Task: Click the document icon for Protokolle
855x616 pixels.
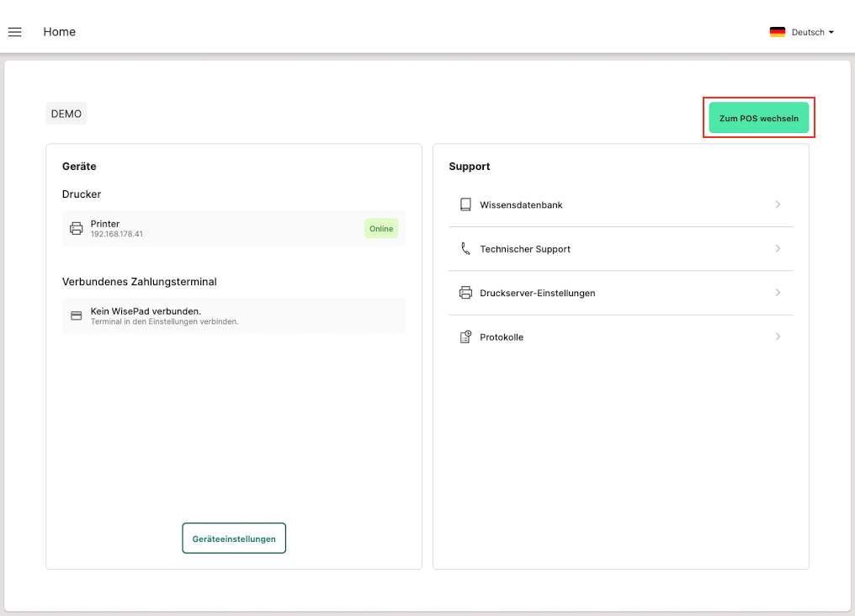Action: [465, 337]
